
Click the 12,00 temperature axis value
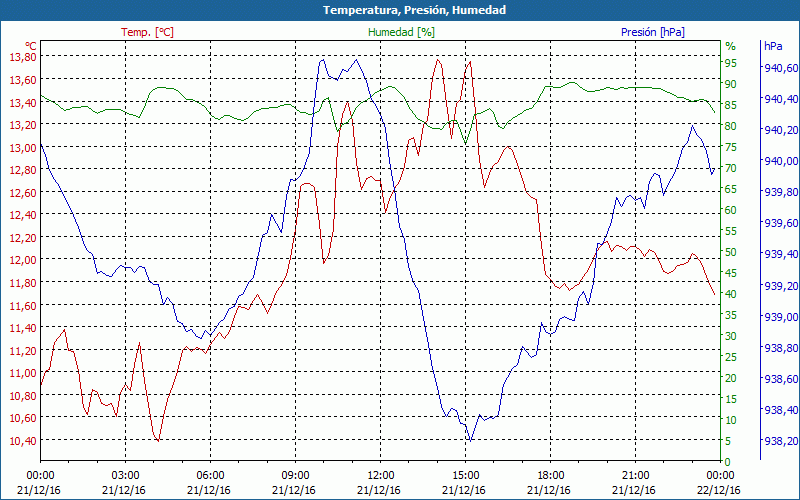[x=22, y=260]
